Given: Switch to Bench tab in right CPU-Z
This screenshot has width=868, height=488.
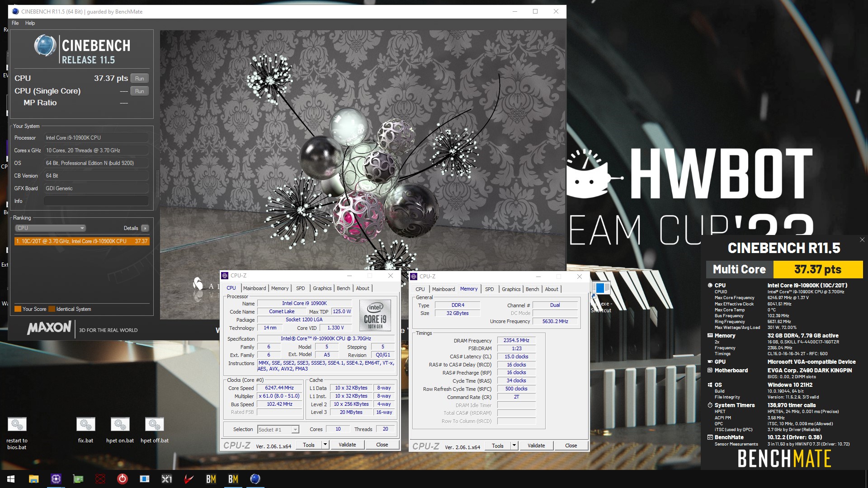Looking at the screenshot, I should click(x=533, y=289).
